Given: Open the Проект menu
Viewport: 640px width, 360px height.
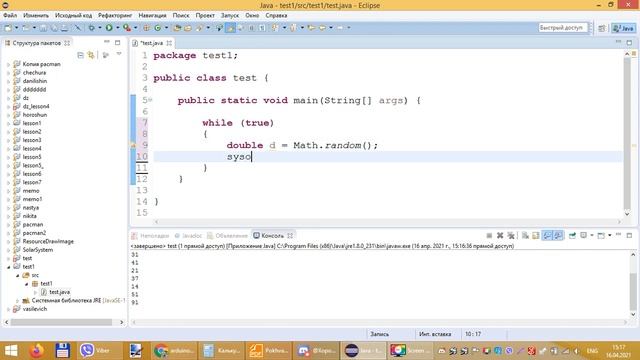Looking at the screenshot, I should 205,16.
